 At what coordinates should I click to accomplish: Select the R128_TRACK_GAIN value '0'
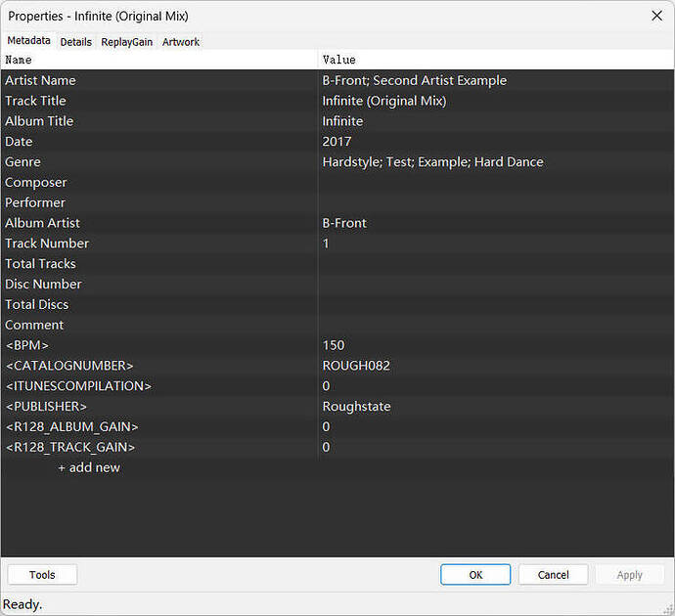click(327, 447)
